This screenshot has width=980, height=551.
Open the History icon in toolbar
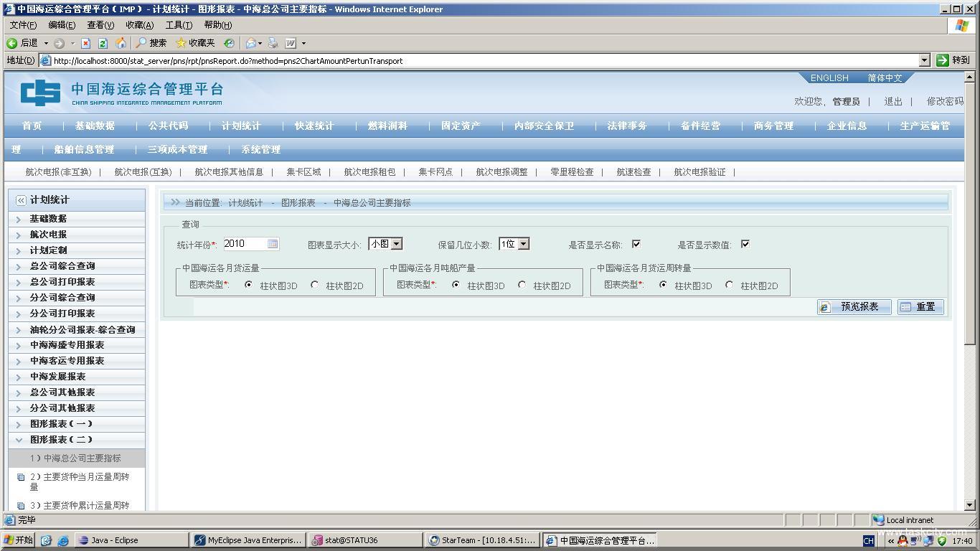pyautogui.click(x=229, y=43)
